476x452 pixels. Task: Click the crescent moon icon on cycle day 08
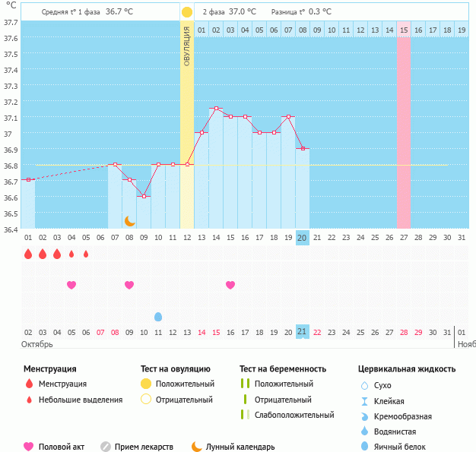[x=130, y=220]
